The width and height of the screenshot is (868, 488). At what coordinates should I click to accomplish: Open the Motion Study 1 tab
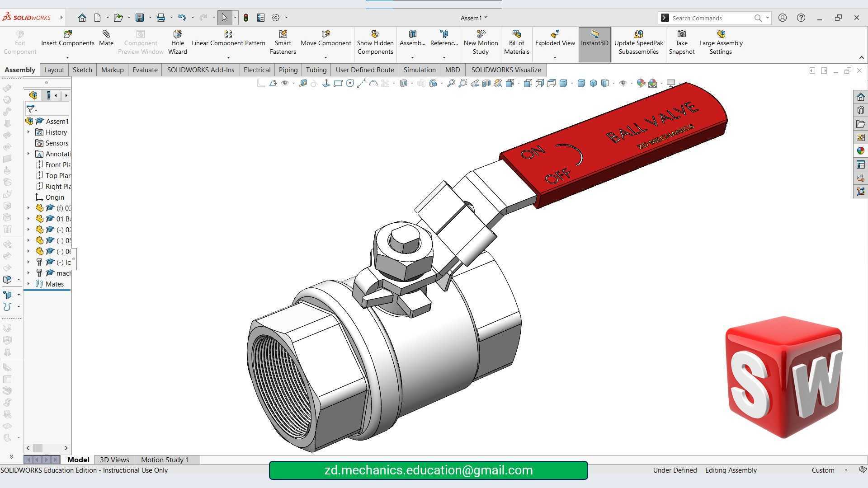(x=165, y=460)
